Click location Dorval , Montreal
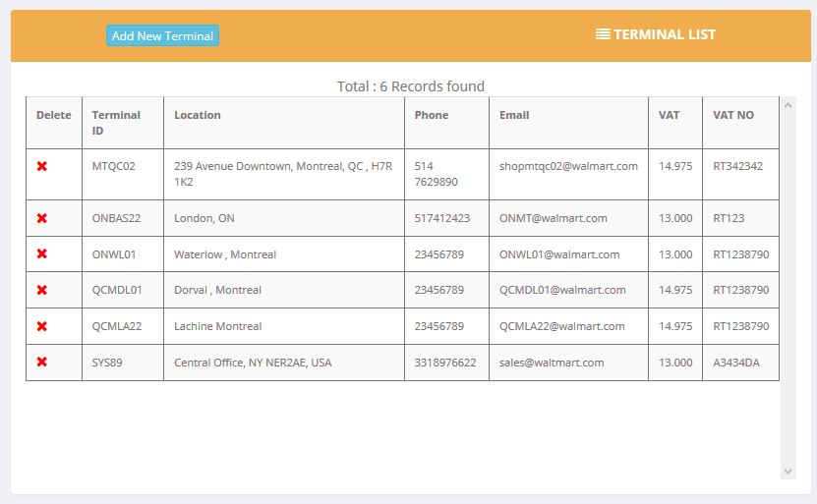This screenshot has width=817, height=504. click(218, 290)
